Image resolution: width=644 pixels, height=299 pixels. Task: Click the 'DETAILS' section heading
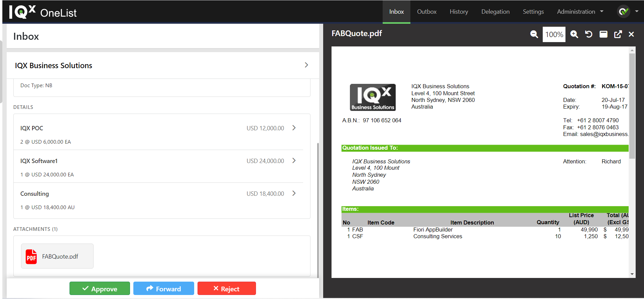(23, 107)
